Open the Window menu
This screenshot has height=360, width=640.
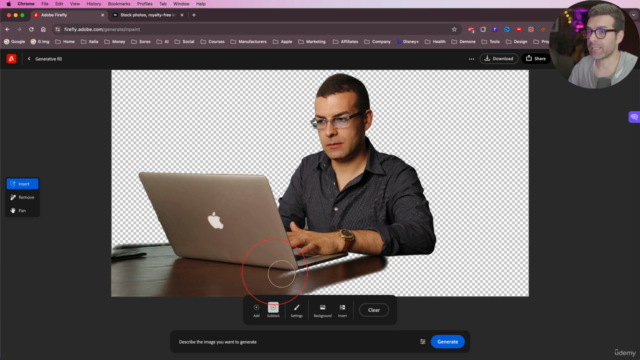coord(181,4)
